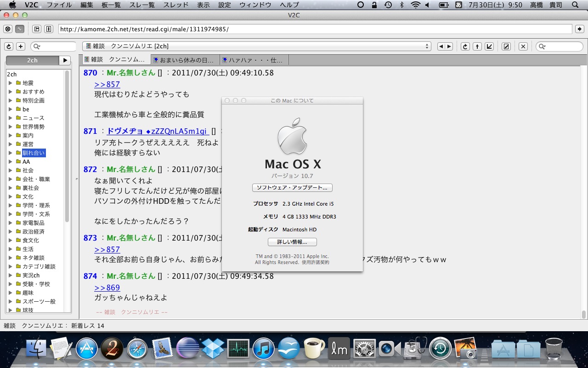Switch to the 雑談 クンニソム… tab

(x=116, y=60)
